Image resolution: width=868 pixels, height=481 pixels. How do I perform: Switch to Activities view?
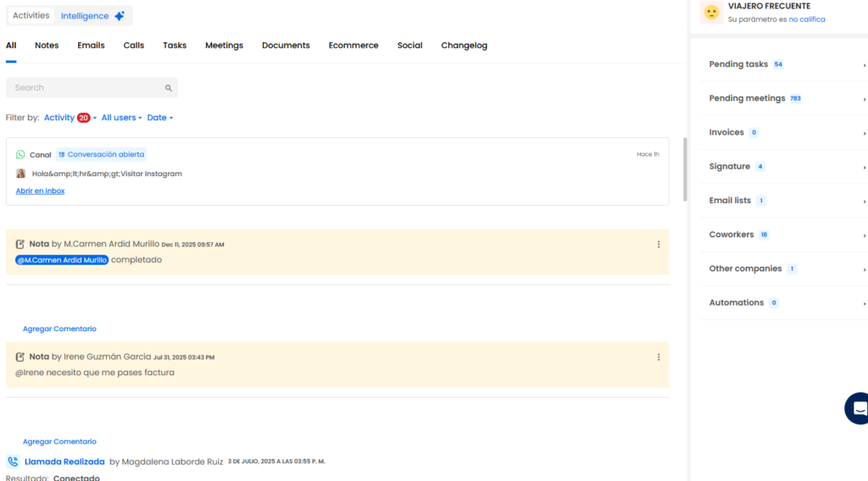click(x=31, y=16)
